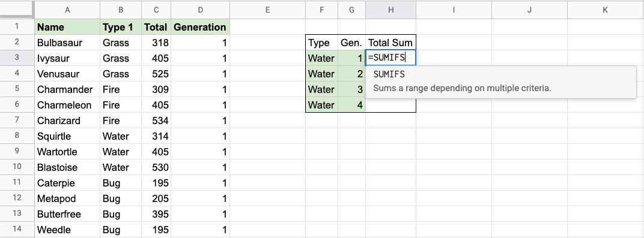Click the Total Sum header cell
The image size is (644, 238).
tap(390, 43)
